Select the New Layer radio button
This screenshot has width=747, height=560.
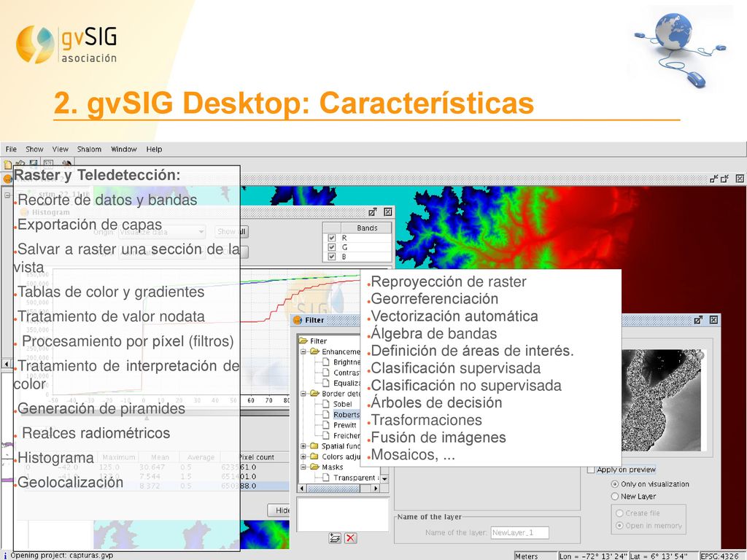[615, 496]
